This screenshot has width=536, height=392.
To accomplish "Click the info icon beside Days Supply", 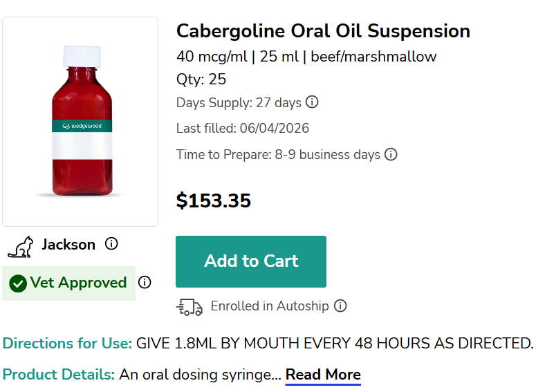I will tap(312, 102).
